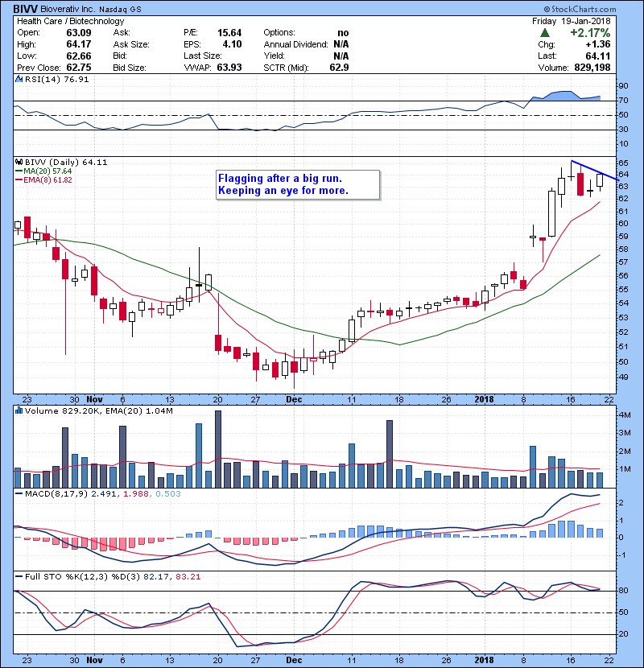
Task: Click the RSI panel indicator icon
Action: pyautogui.click(x=19, y=79)
